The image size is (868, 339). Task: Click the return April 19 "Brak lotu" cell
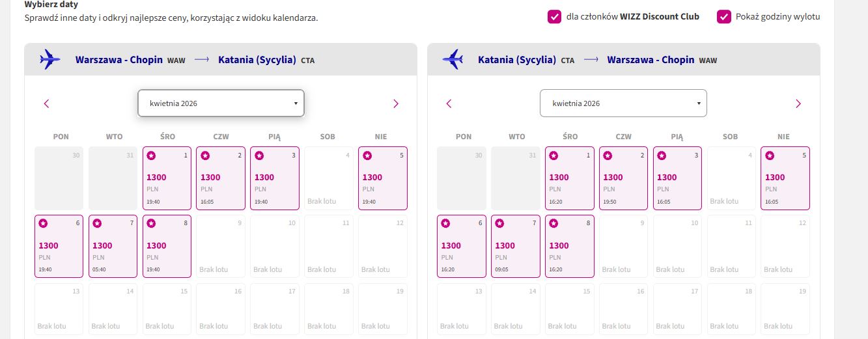pos(785,309)
